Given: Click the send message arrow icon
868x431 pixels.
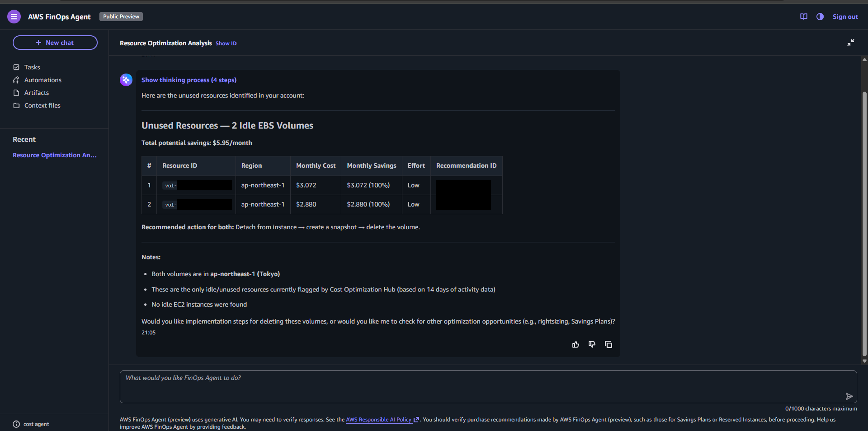Looking at the screenshot, I should pyautogui.click(x=849, y=396).
